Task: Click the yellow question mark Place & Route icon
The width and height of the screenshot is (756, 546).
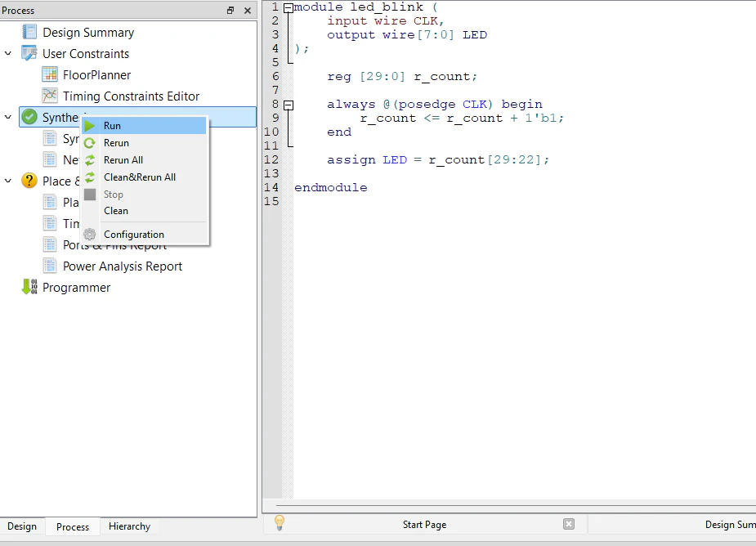Action: pos(29,181)
